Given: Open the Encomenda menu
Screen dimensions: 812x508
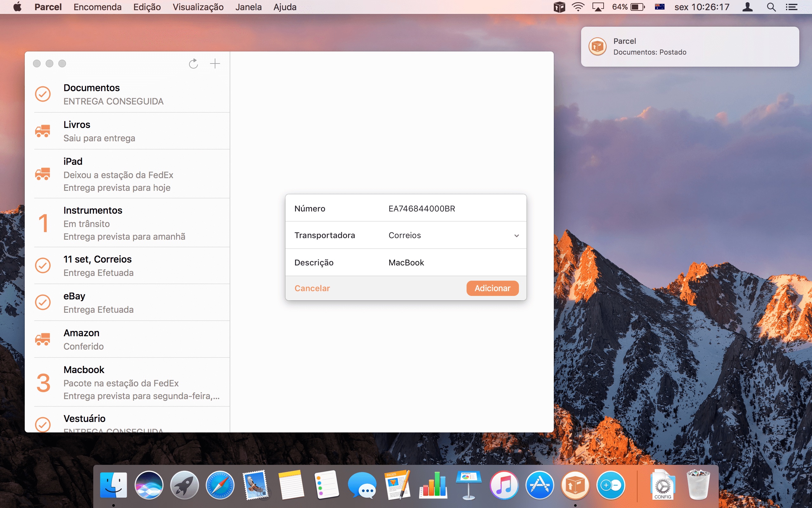Looking at the screenshot, I should 97,7.
